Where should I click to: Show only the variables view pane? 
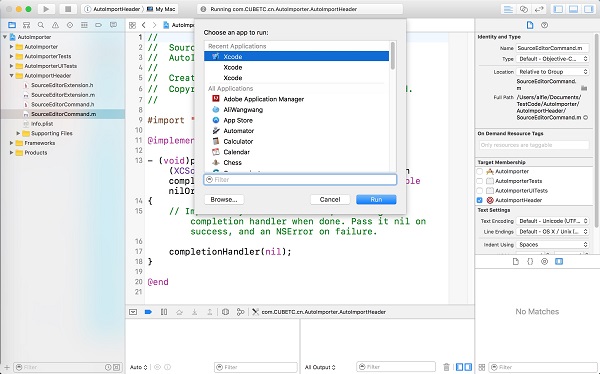tap(460, 367)
